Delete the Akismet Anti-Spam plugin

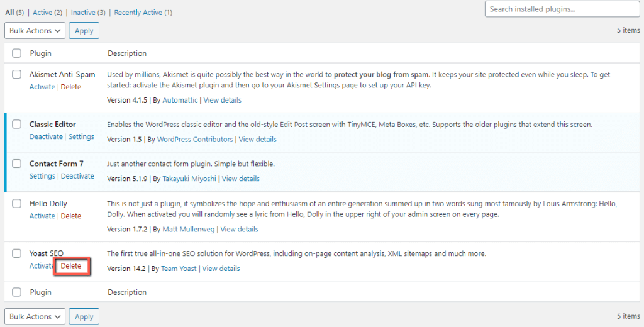(70, 87)
